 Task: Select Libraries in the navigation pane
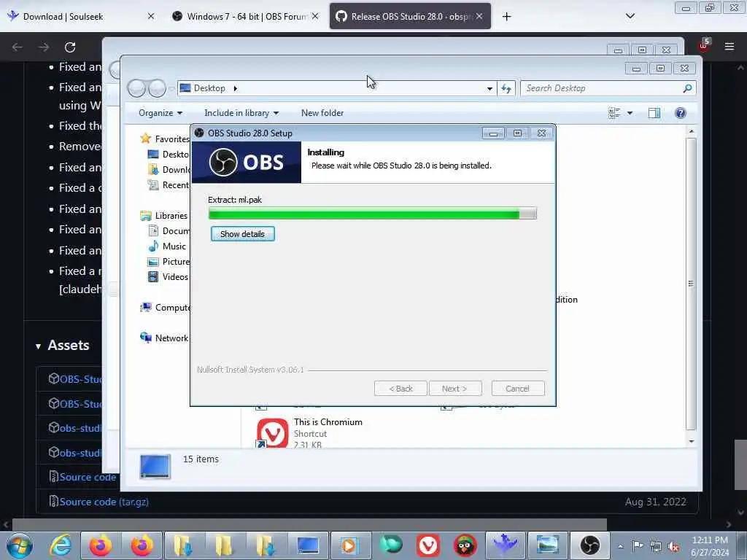tap(164, 216)
